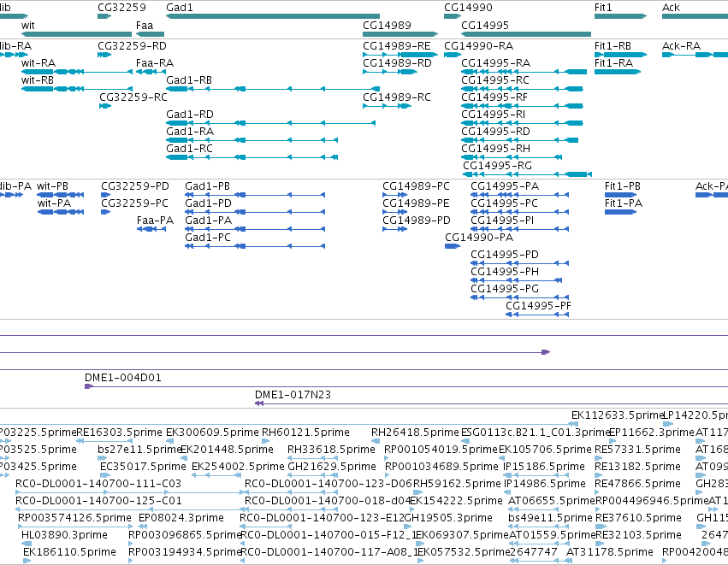Click transcript Fit1-RB
This screenshot has height=565, width=728.
pos(621,54)
